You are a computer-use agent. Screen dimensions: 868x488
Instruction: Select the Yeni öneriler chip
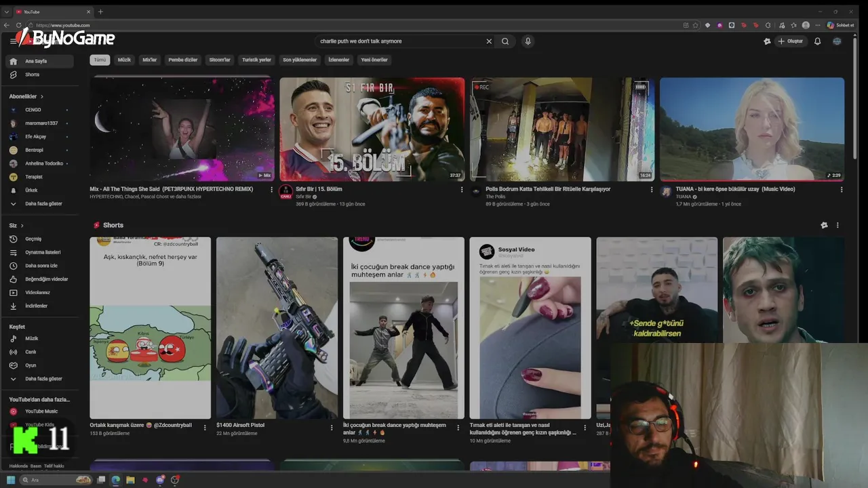374,60
